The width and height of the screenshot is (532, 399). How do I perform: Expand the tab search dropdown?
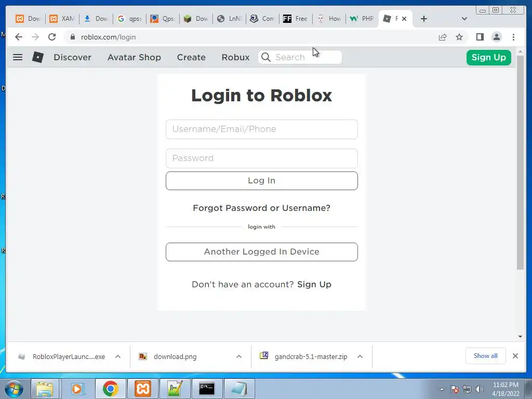(x=464, y=19)
